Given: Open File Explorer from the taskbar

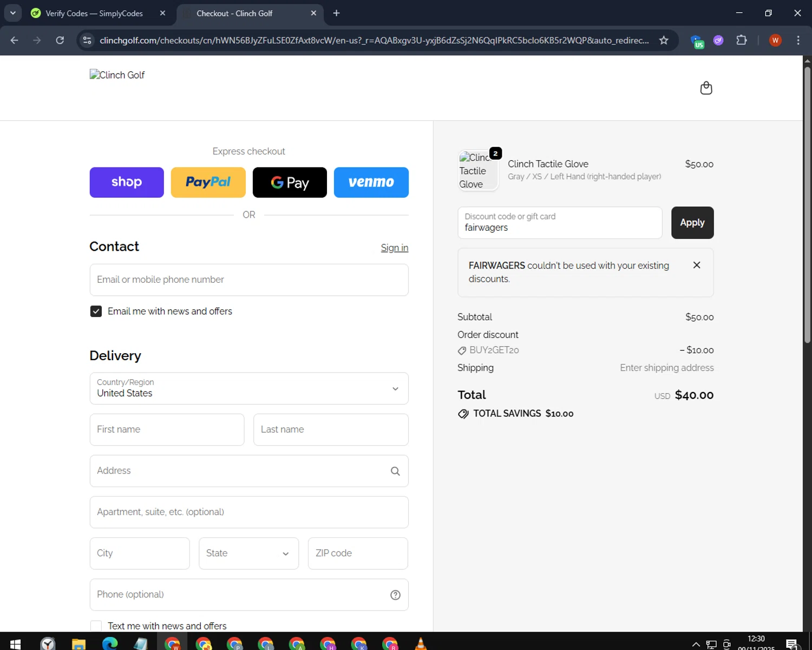Looking at the screenshot, I should tap(79, 643).
